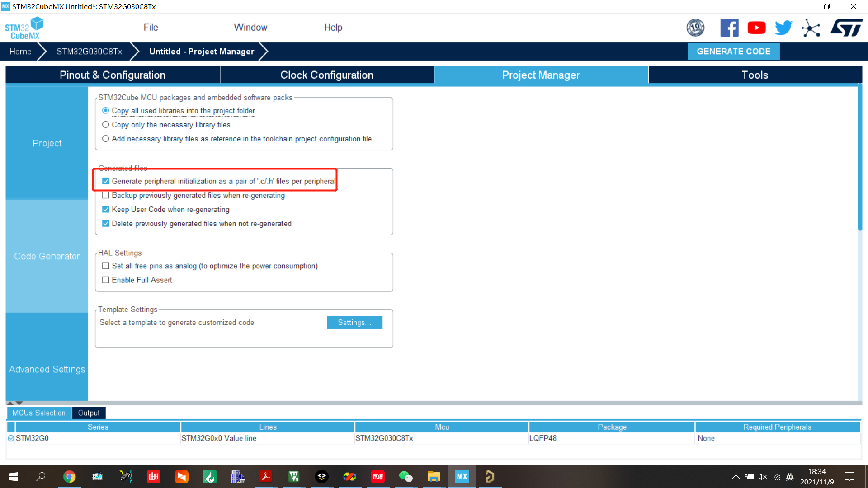Click the ST community network icon
The height and width of the screenshot is (488, 868).
pyautogui.click(x=811, y=28)
